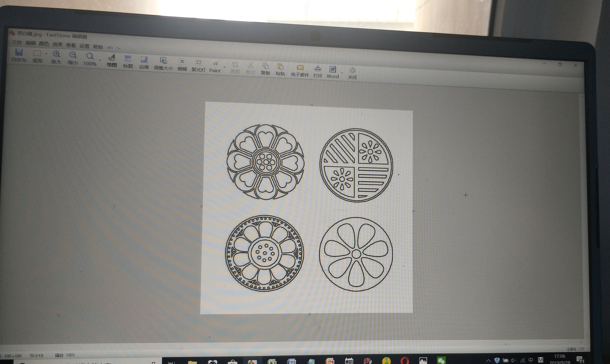610x364 pixels.
Task: Open the 矩形 selection shape dropdown arrow
Action: click(x=46, y=54)
